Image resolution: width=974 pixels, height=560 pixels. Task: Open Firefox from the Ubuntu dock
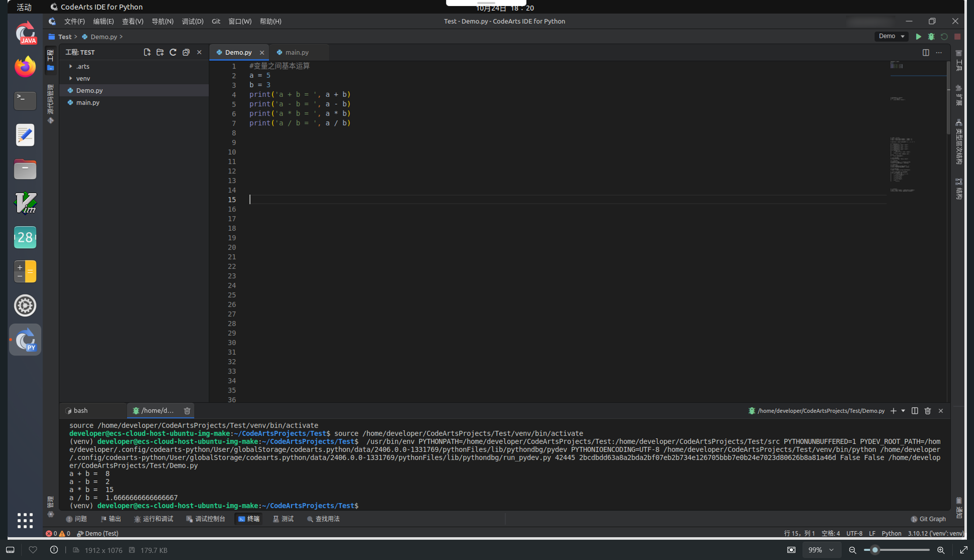coord(25,66)
